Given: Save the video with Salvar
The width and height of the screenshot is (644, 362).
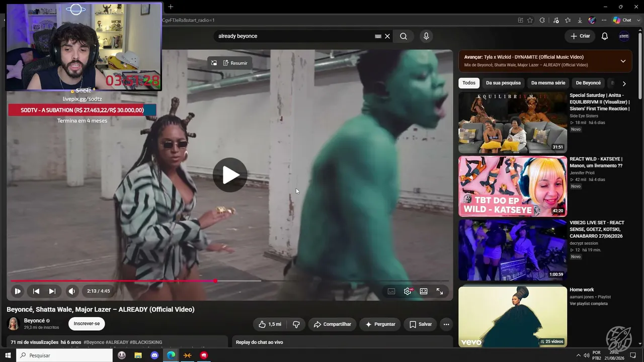Looking at the screenshot, I should pos(421,324).
